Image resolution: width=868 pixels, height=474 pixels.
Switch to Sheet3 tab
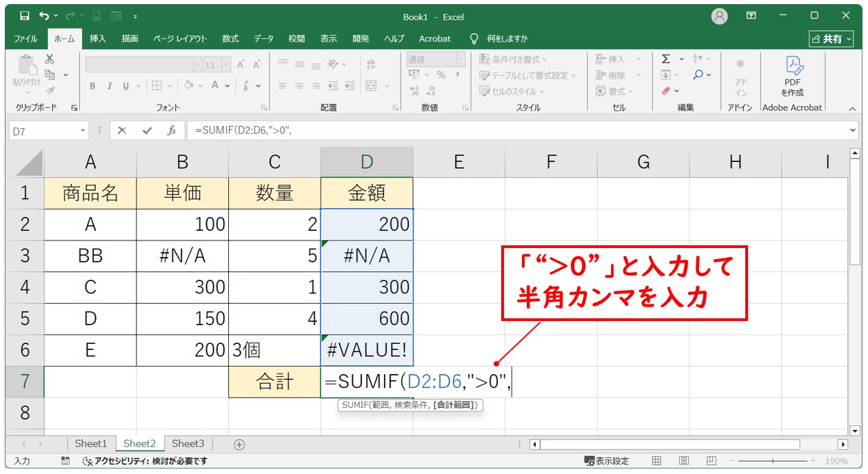[188, 444]
